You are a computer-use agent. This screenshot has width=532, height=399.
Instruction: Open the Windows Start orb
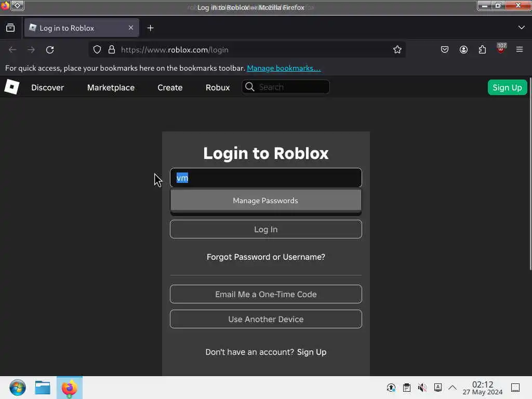coord(17,388)
